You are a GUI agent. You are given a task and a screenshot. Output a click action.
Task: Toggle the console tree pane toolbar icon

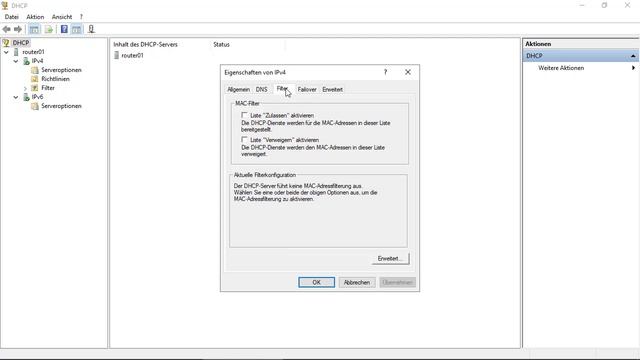pyautogui.click(x=34, y=29)
